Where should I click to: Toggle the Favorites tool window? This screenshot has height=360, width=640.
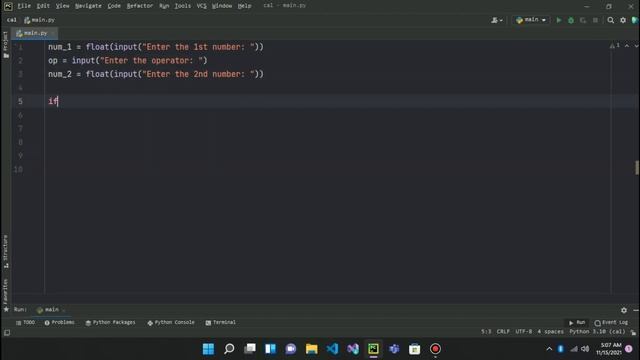pos(6,295)
